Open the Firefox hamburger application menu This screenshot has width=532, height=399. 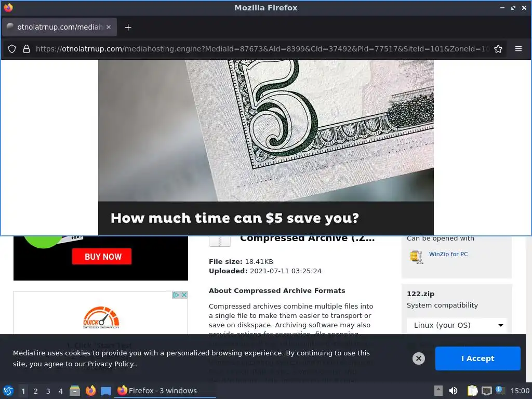[x=518, y=49]
